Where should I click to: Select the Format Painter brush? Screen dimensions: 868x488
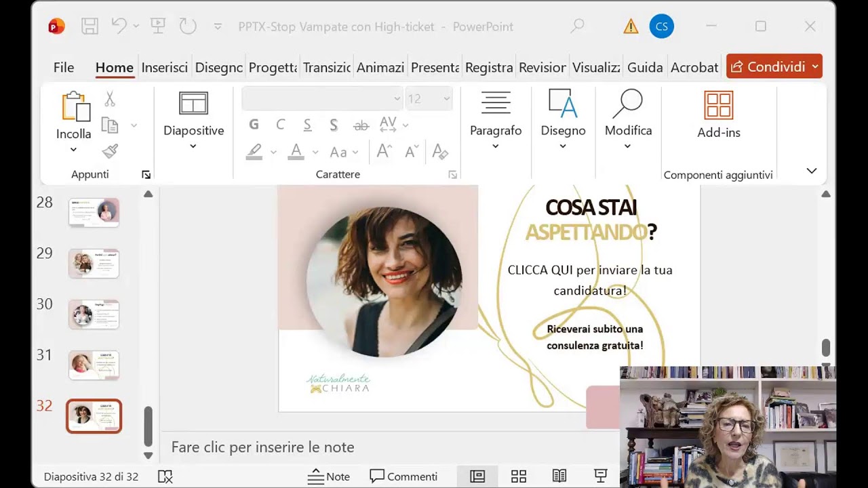pos(110,150)
